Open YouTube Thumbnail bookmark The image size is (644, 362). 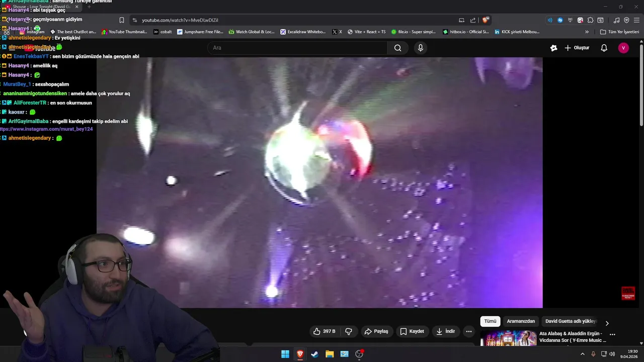124,32
